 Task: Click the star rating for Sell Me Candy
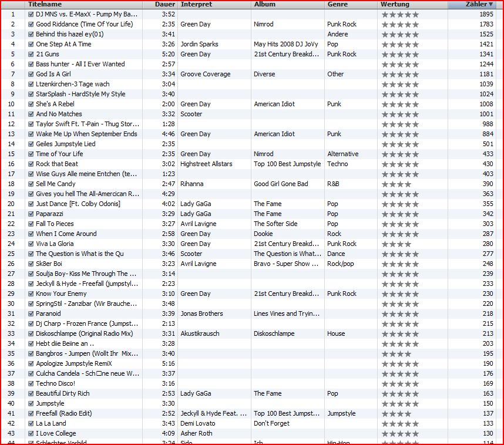click(x=397, y=184)
